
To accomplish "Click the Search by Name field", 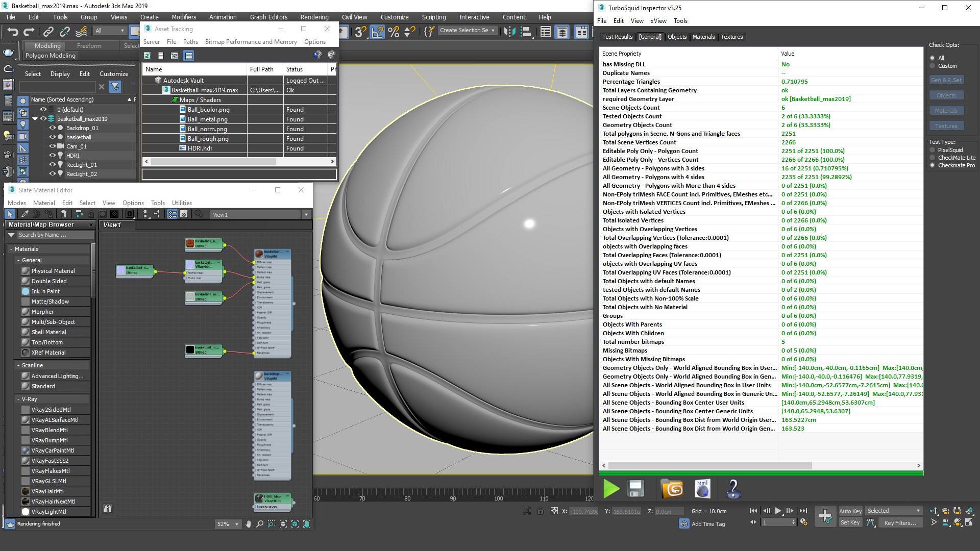I will [x=55, y=235].
